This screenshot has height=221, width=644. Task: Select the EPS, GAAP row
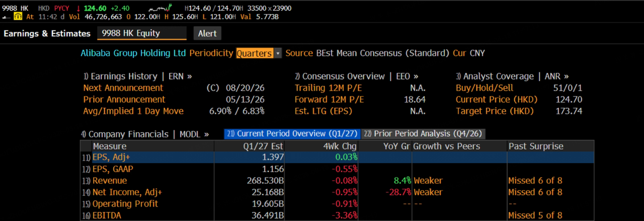pos(337,169)
